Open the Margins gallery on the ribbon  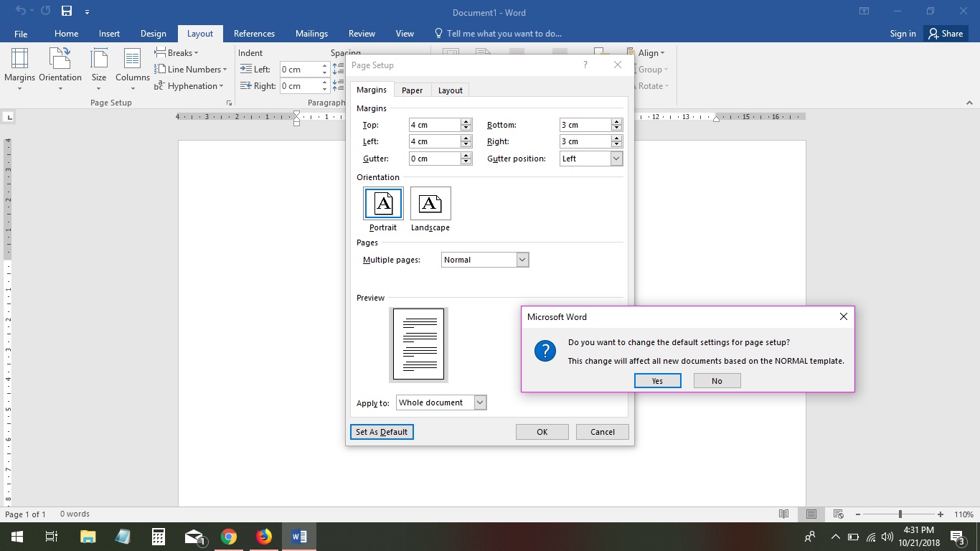click(19, 69)
